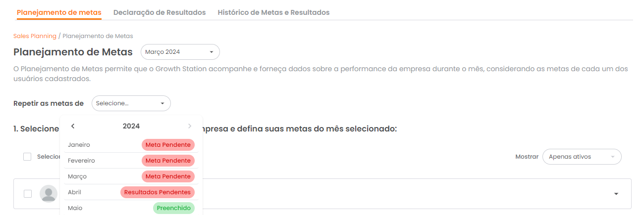Choose Fevereiro in the month list

(81, 161)
